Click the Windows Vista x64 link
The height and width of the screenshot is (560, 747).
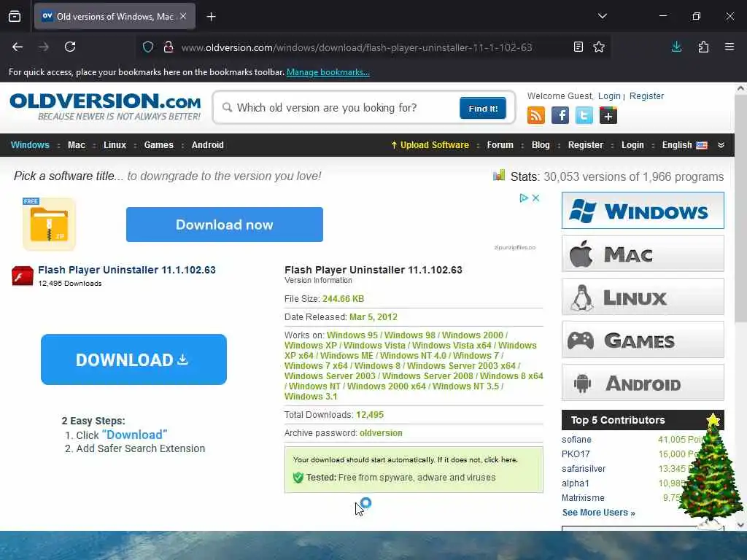(452, 346)
